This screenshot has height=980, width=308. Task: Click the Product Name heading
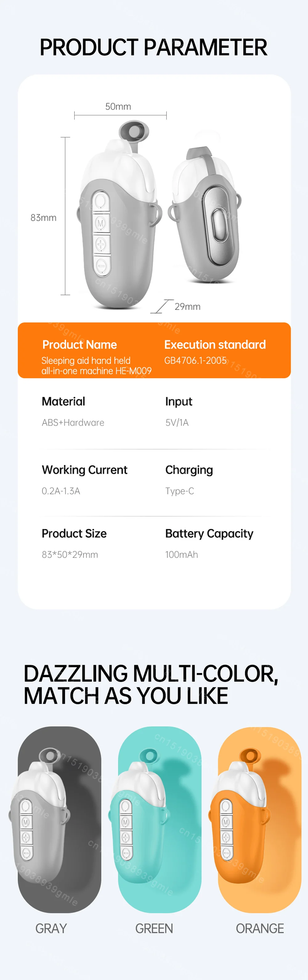pyautogui.click(x=79, y=345)
